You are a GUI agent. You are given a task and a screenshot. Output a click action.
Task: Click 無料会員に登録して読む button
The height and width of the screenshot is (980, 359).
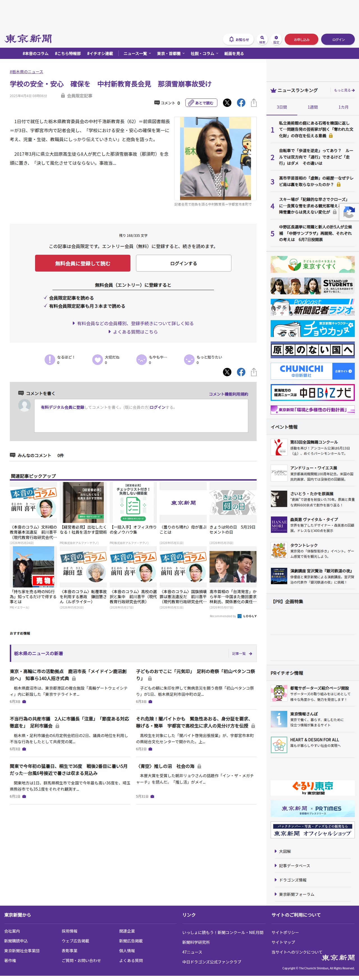tap(82, 263)
